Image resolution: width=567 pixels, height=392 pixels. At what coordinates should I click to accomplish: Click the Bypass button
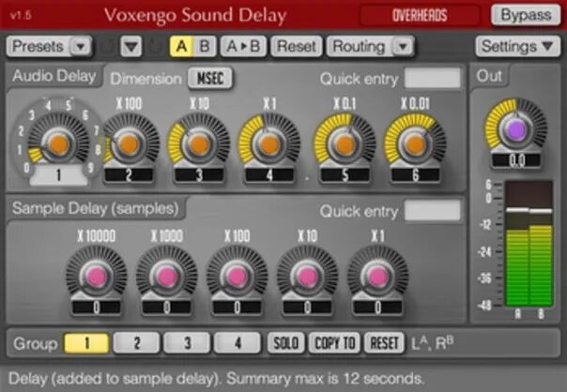526,15
